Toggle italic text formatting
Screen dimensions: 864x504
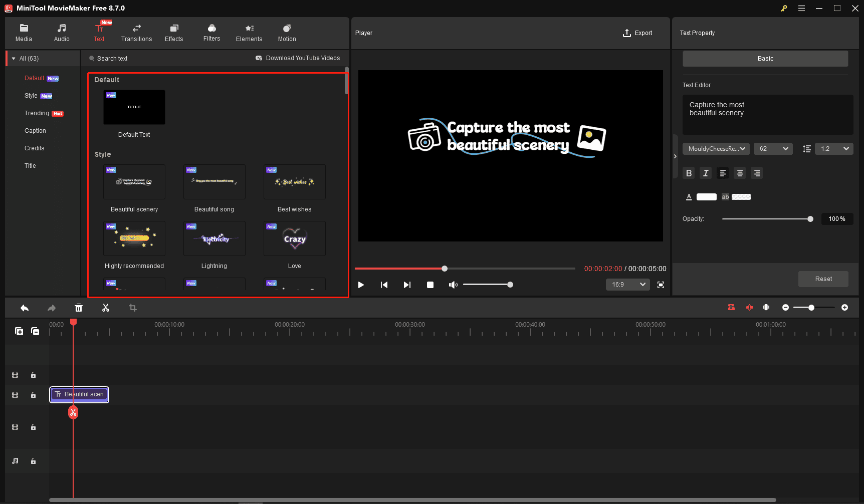[x=706, y=173]
